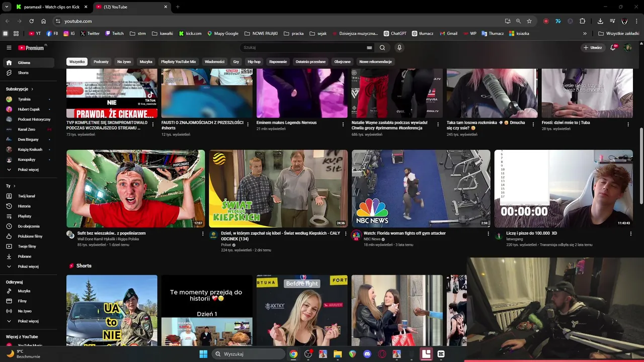
Task: Open the Subskrypcje section chevron
Action: point(32,89)
